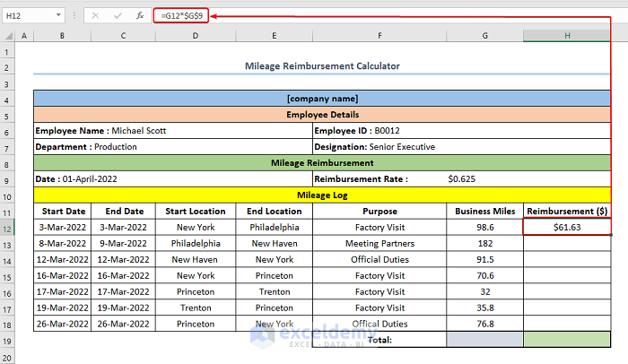The width and height of the screenshot is (628, 364).
Task: Select row 19 header
Action: point(7,342)
